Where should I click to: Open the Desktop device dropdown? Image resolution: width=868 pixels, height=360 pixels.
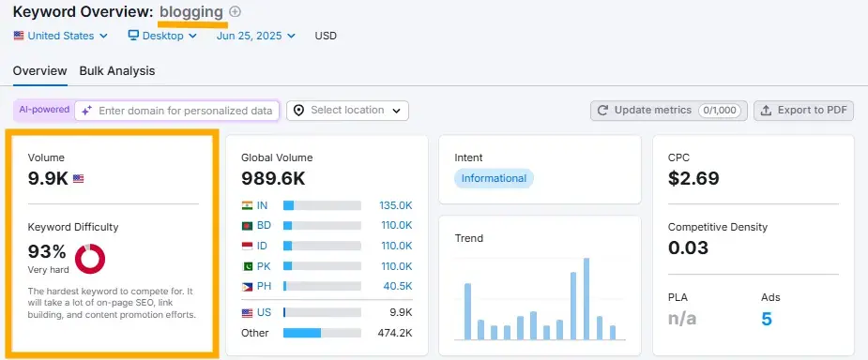(x=162, y=36)
